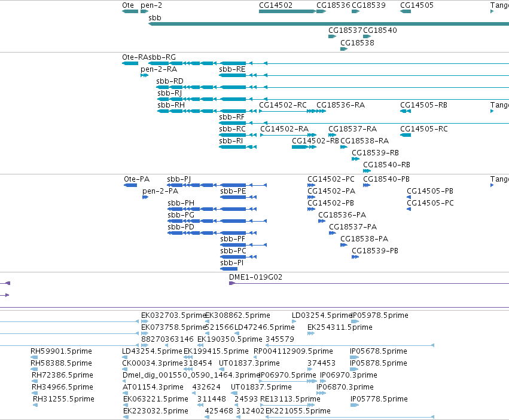
Task: Select the CG14502-RC transcript label
Action: pos(283,105)
